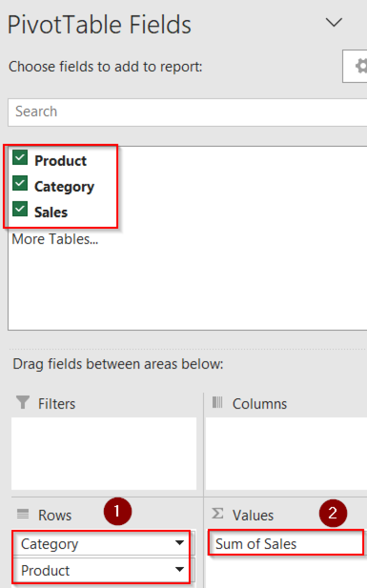Uncheck the Sales field

click(20, 209)
